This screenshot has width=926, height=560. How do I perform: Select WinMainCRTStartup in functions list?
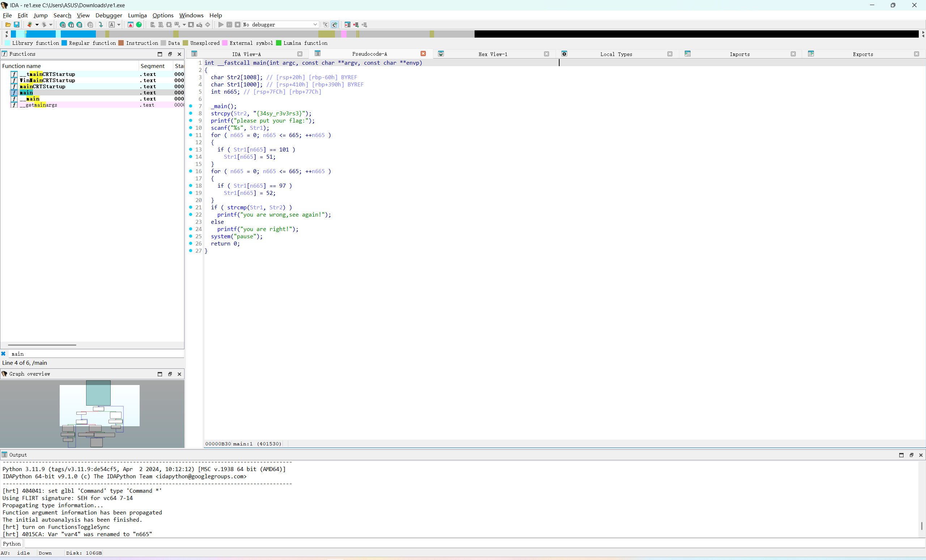tap(47, 80)
